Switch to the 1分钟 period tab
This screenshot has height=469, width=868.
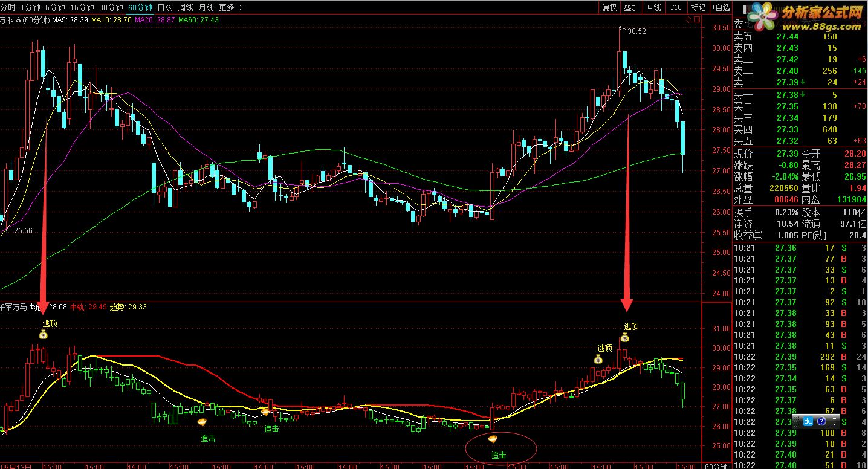[x=31, y=7]
